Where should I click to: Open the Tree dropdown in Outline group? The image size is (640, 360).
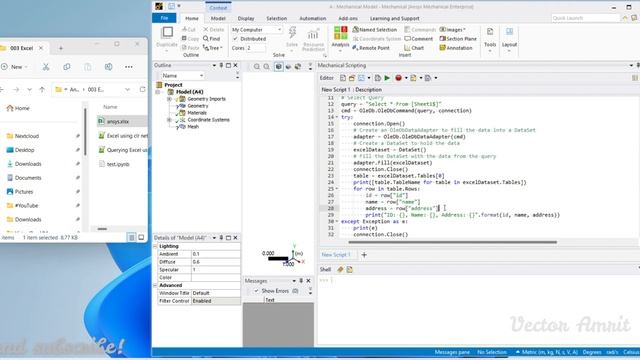[213, 48]
